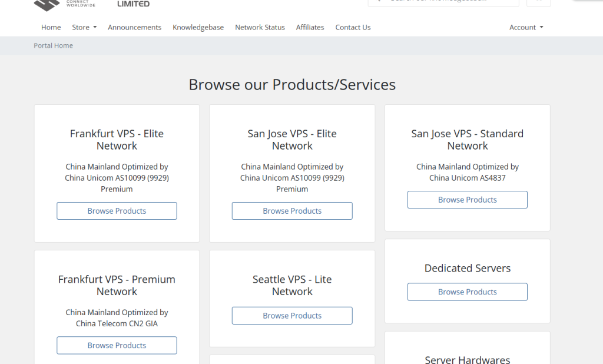Click the "Frankfurt VPS - Premium Network" card title
603x364 pixels.
117,286
